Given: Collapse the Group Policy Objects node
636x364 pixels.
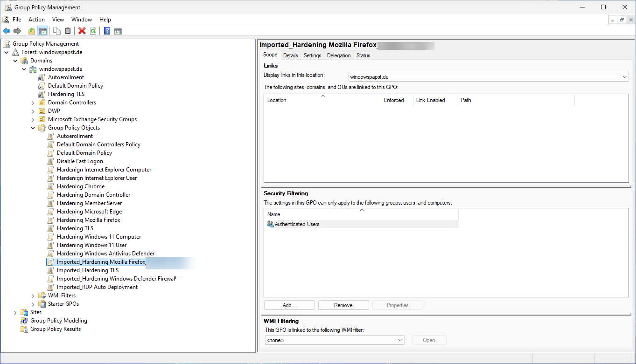Looking at the screenshot, I should tap(33, 128).
